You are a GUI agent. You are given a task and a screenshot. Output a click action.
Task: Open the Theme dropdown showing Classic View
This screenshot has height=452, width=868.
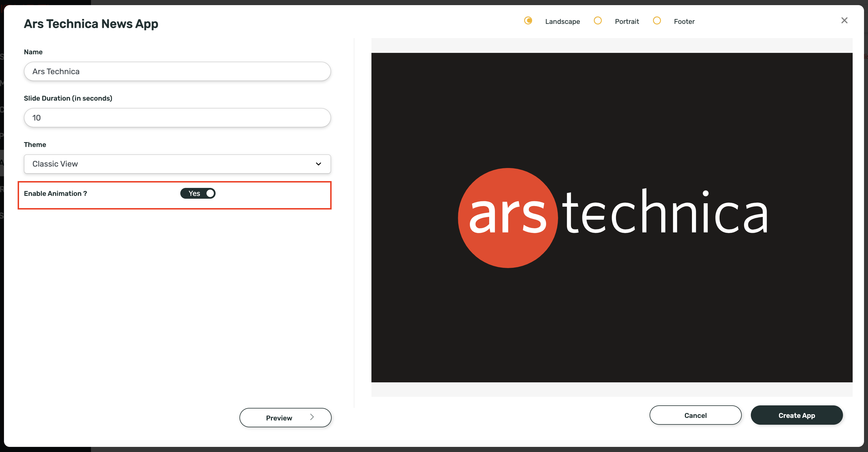(x=177, y=164)
